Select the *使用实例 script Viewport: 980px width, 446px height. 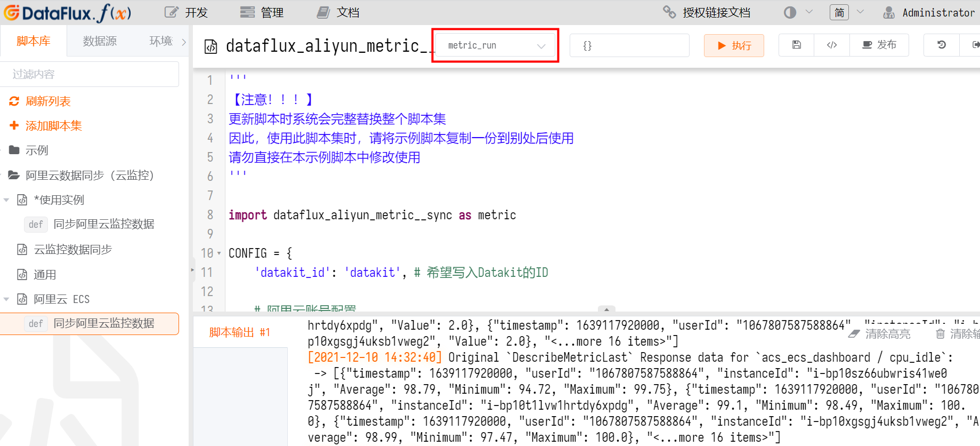[59, 200]
